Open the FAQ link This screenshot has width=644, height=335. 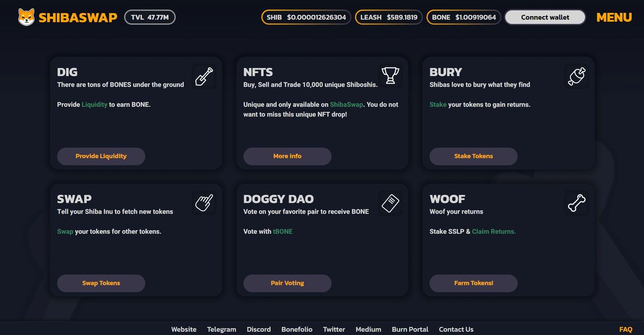(626, 329)
